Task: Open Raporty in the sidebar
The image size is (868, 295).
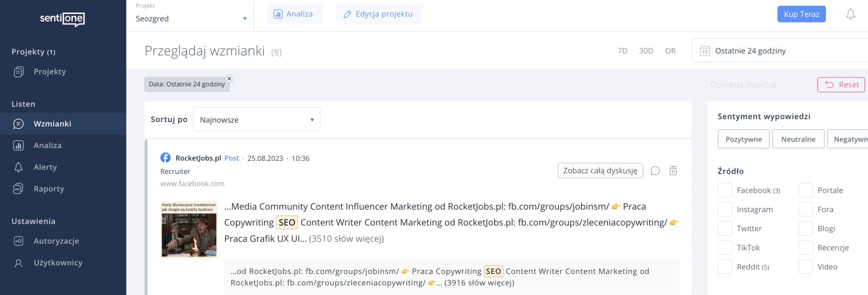Action: (48, 189)
